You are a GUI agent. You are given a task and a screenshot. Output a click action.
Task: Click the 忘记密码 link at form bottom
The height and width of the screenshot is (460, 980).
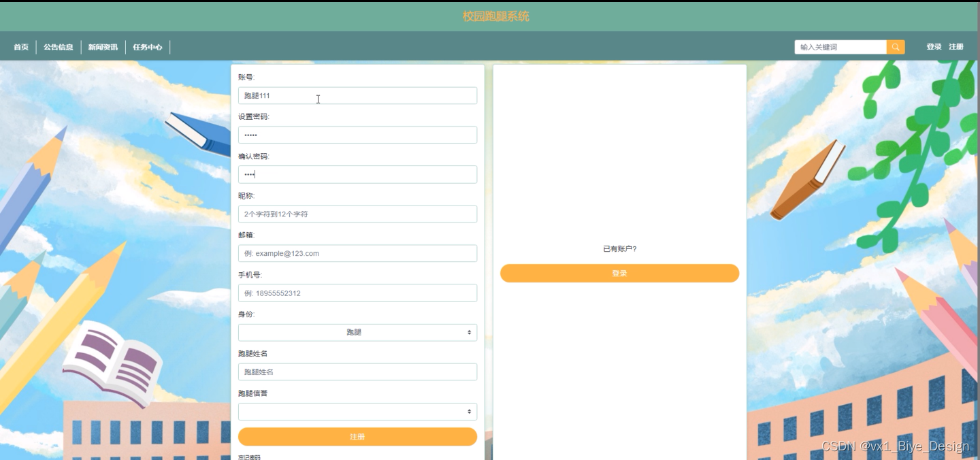(x=249, y=457)
